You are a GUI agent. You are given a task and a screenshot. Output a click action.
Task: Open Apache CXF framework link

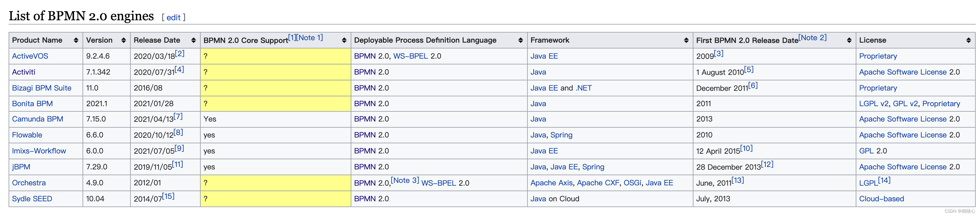point(598,183)
